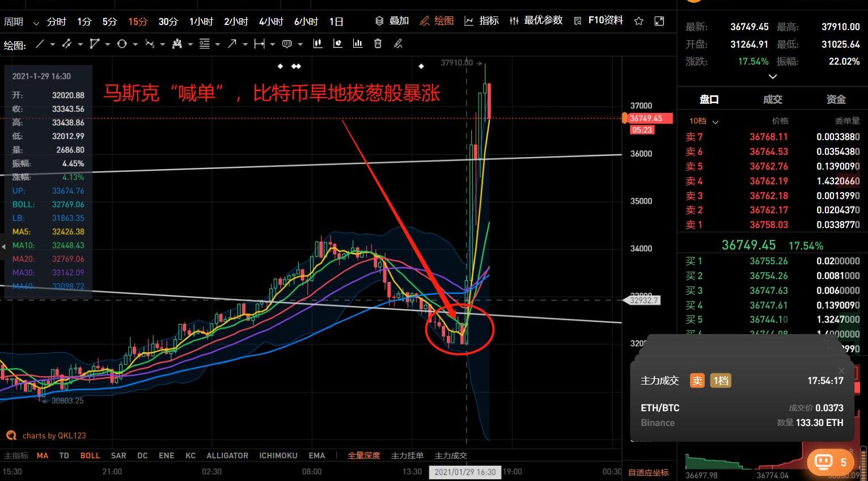
Task: Open the 周期 period dropdown
Action: coord(22,22)
